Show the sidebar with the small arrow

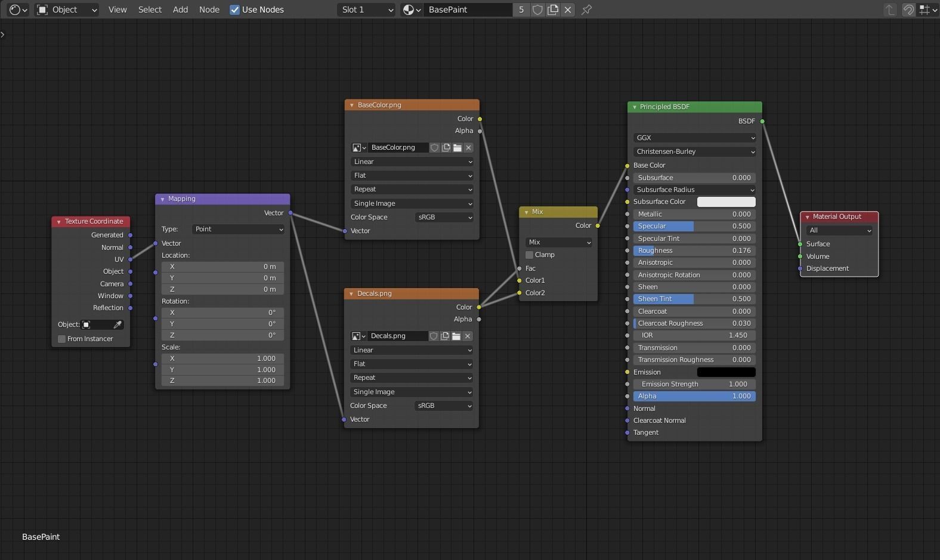pyautogui.click(x=3, y=35)
